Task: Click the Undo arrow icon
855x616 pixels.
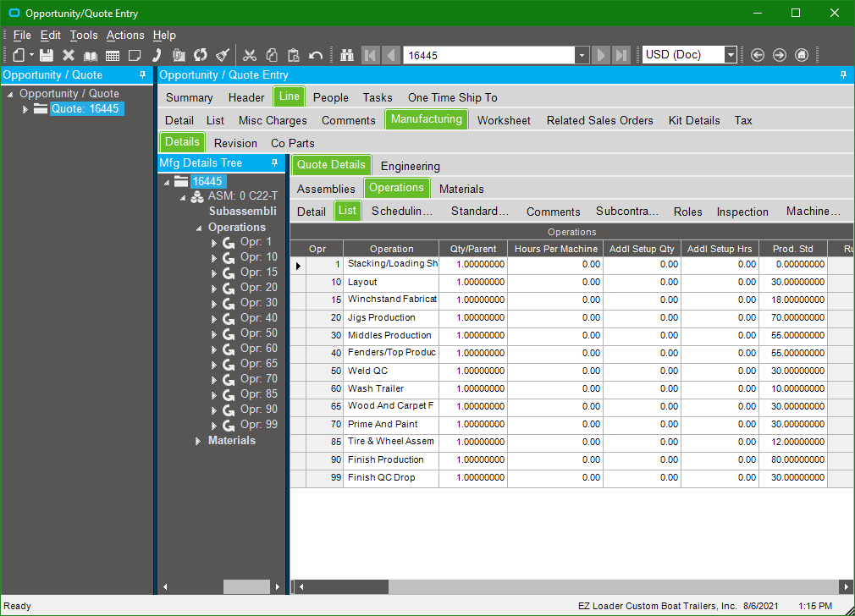Action: 316,55
